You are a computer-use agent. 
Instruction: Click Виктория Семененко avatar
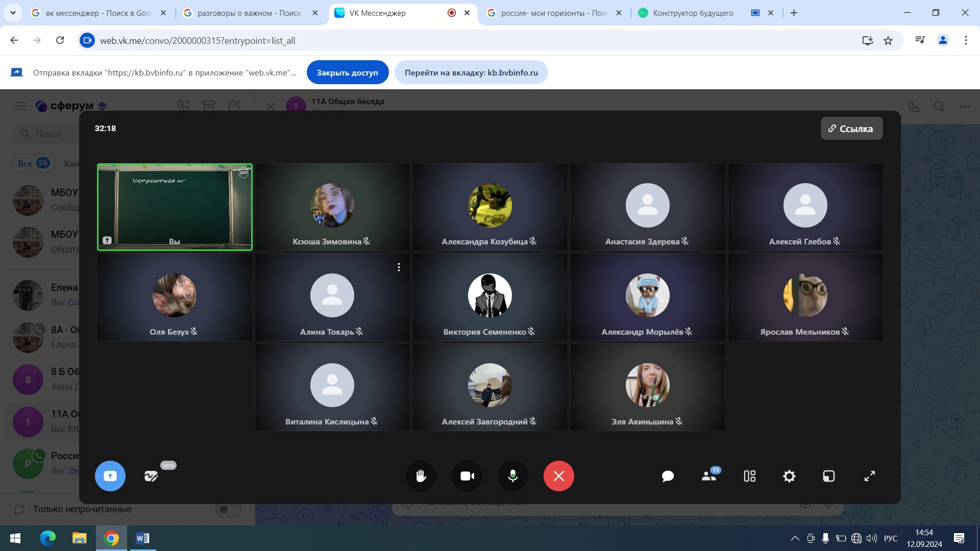(x=490, y=295)
